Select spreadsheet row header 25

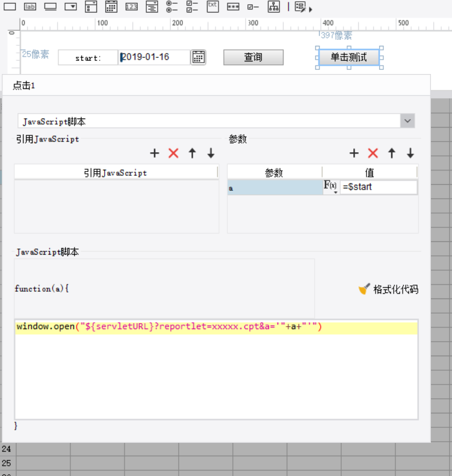tap(7, 463)
